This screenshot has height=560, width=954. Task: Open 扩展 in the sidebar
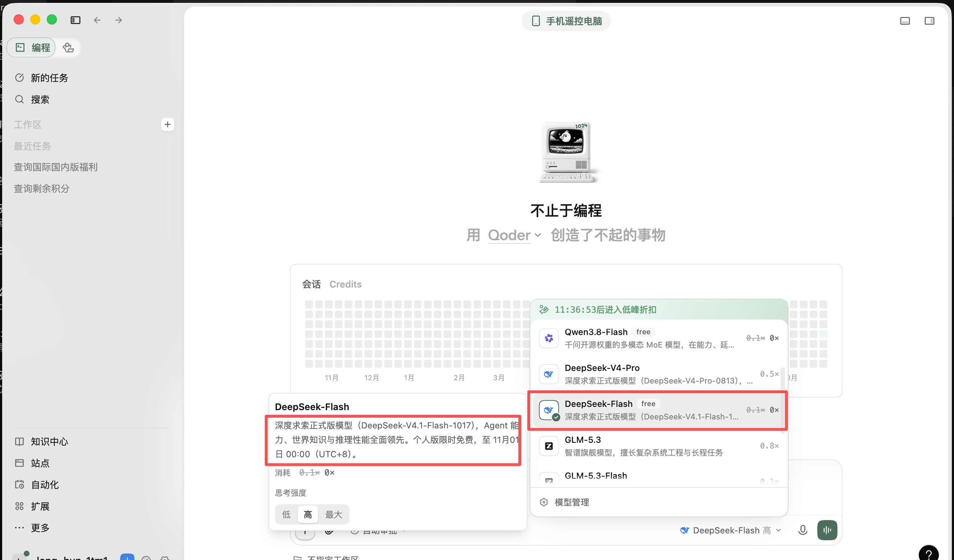(x=32, y=506)
